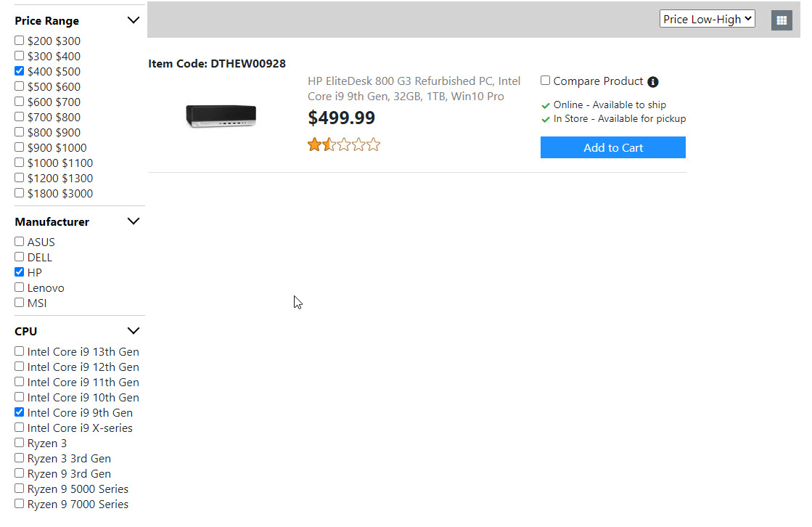Open the Price Low-High sort dropdown
812x527 pixels.
(x=707, y=20)
